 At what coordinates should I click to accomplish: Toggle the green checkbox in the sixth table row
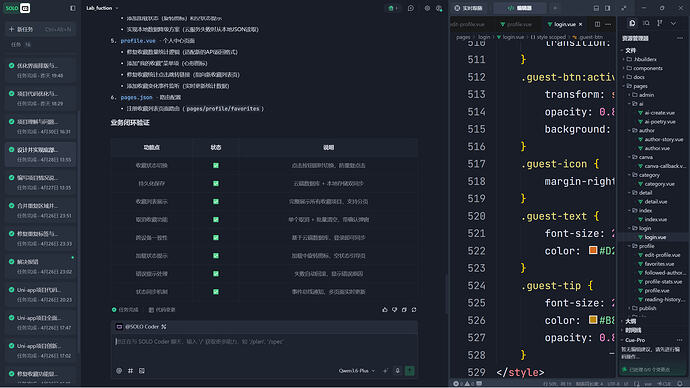point(216,256)
